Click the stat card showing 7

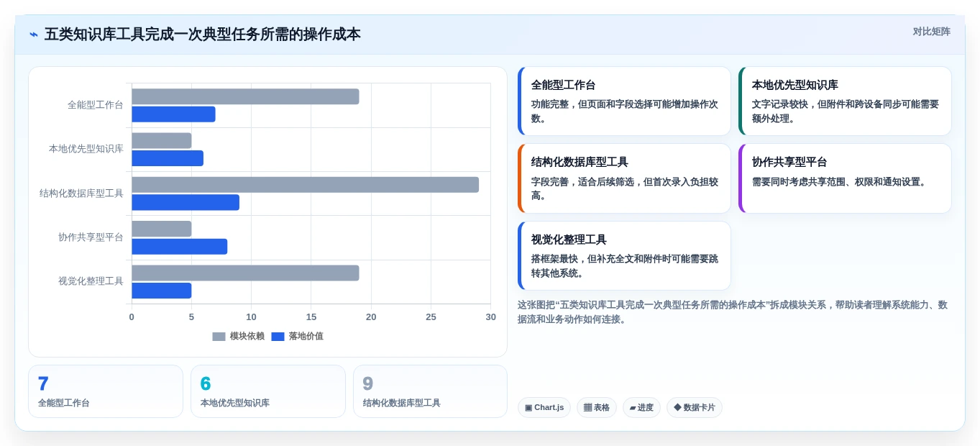[106, 391]
